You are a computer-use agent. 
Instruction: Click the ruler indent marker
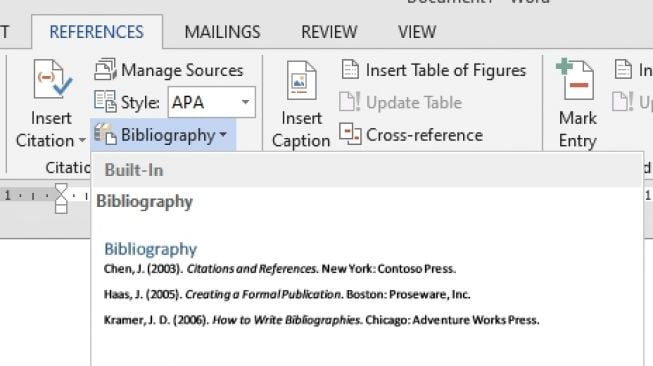pyautogui.click(x=61, y=198)
